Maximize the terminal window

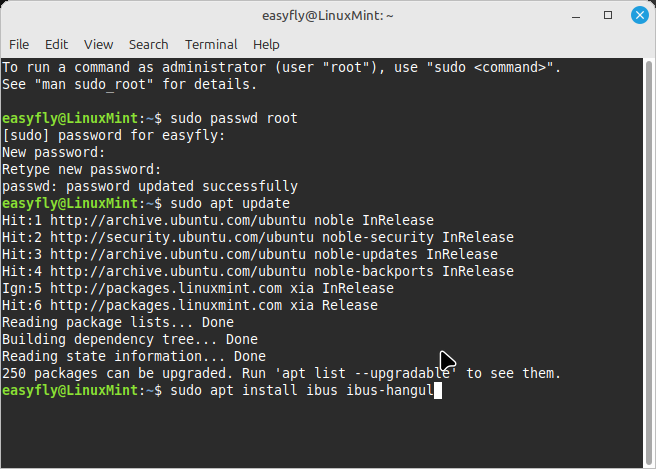pyautogui.click(x=608, y=15)
